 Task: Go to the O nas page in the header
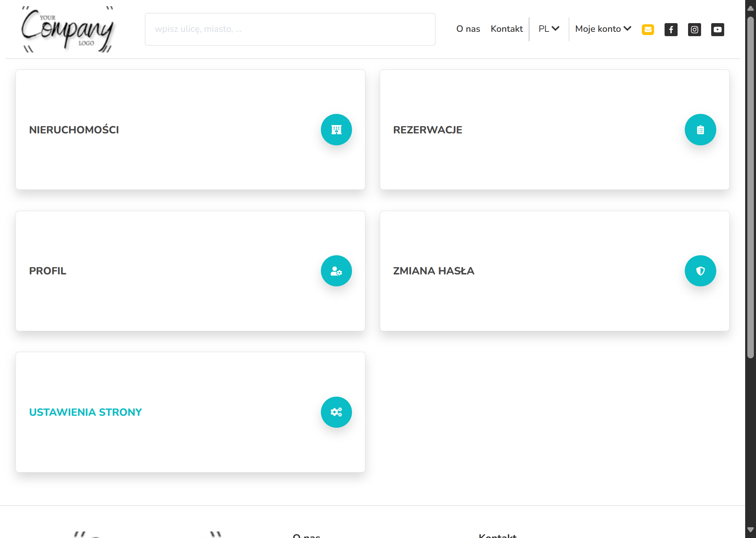pyautogui.click(x=468, y=29)
